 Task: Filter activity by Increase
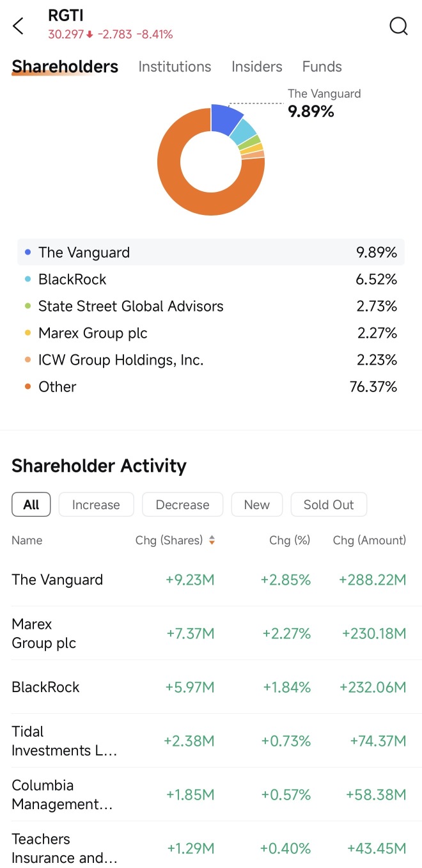tap(96, 505)
